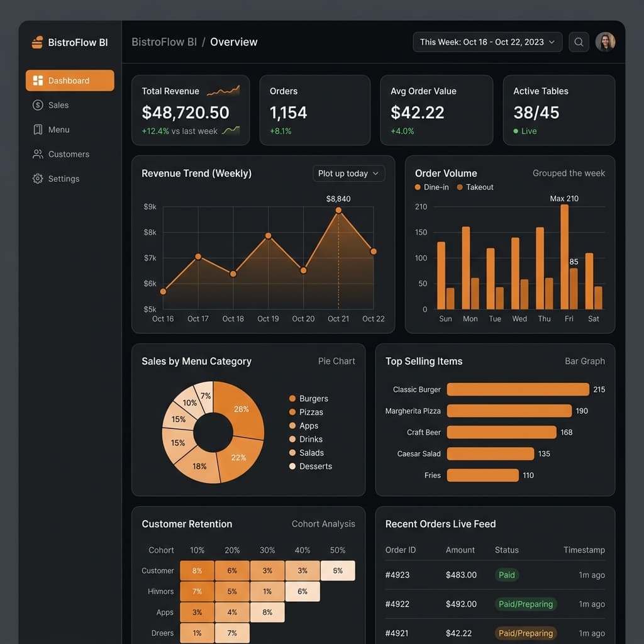Viewport: 644px width, 644px height.
Task: Click the Classic Burger bar
Action: (x=518, y=389)
